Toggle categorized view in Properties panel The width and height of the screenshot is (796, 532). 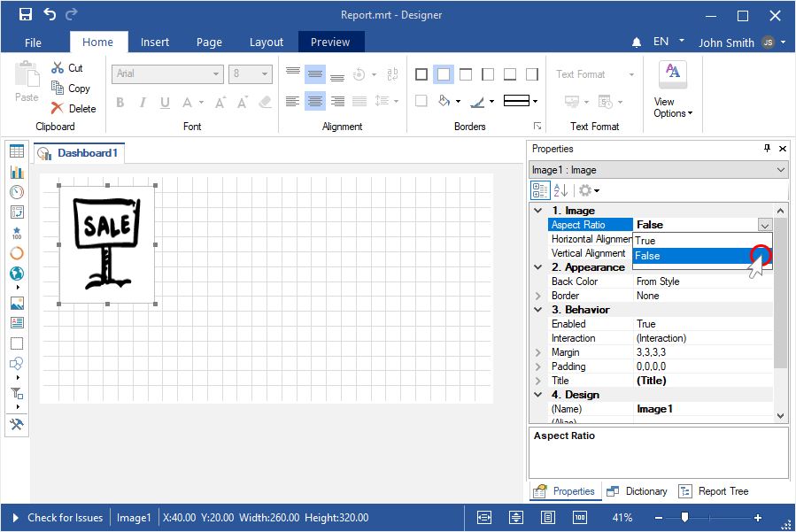539,190
